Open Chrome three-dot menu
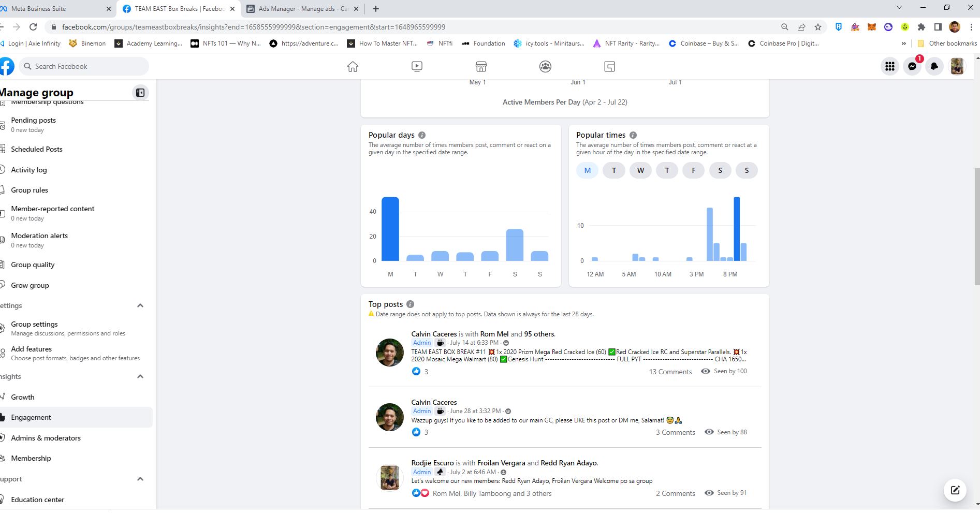The height and width of the screenshot is (513, 980). coord(971,27)
